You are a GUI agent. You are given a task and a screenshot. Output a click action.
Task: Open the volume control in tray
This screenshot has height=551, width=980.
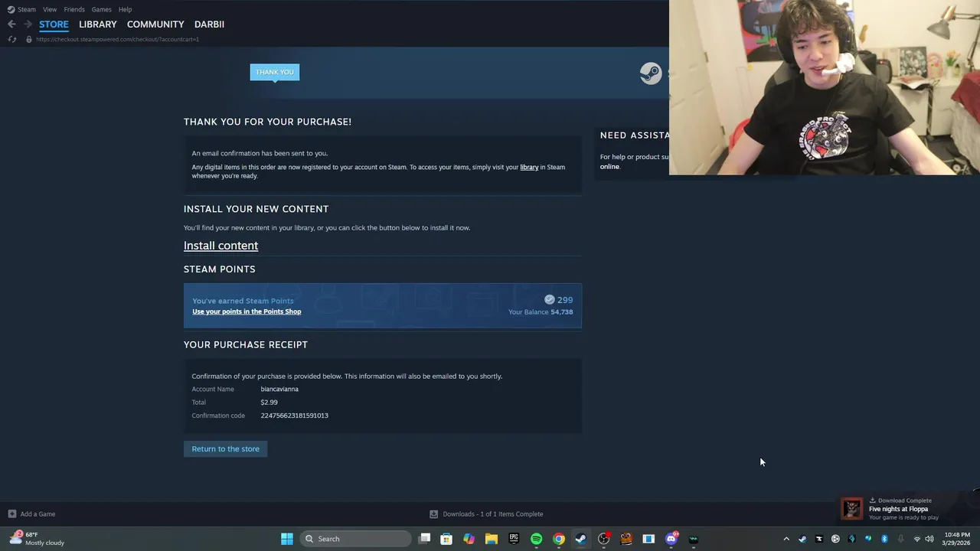pos(929,539)
